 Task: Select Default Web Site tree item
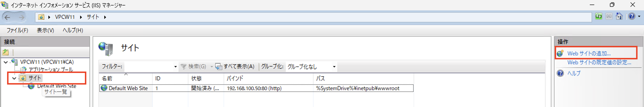click(57, 86)
